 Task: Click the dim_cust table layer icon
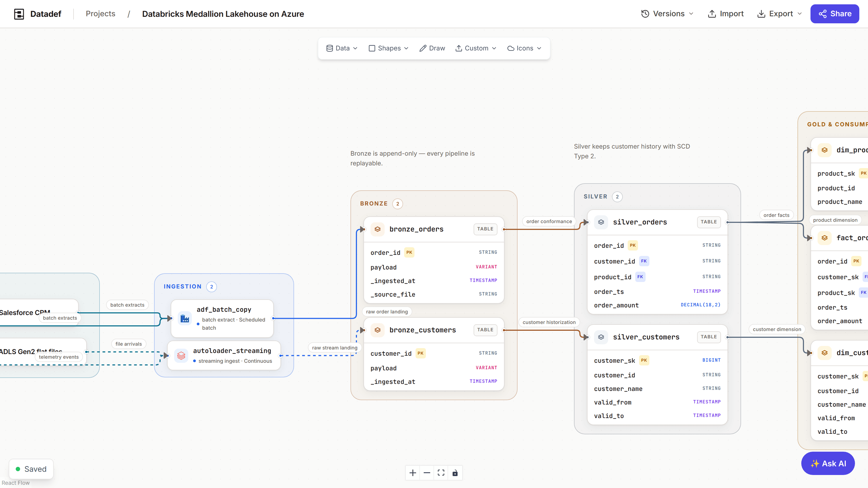(825, 353)
